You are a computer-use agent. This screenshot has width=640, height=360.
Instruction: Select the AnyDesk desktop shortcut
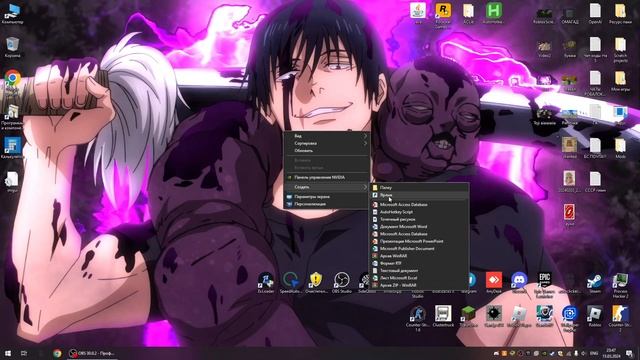point(494,282)
